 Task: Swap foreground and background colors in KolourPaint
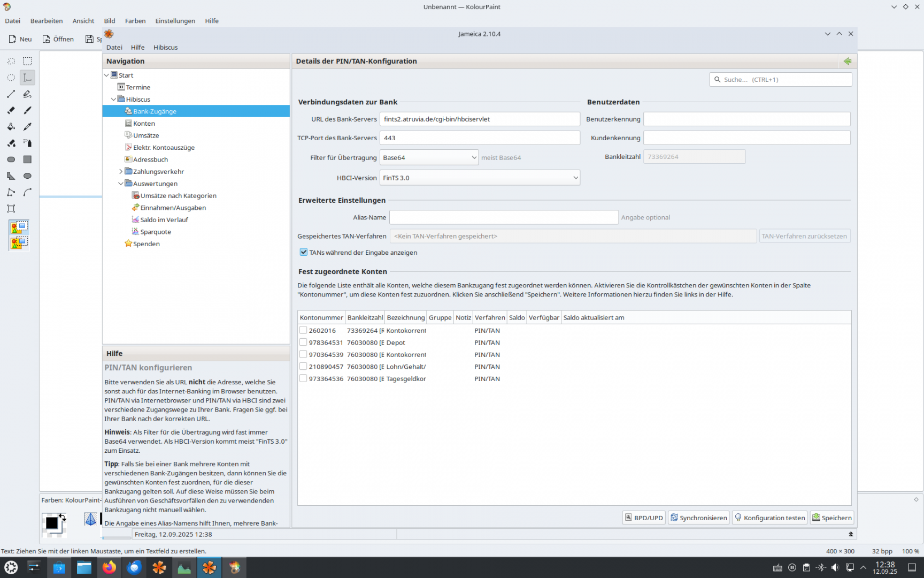coord(63,517)
